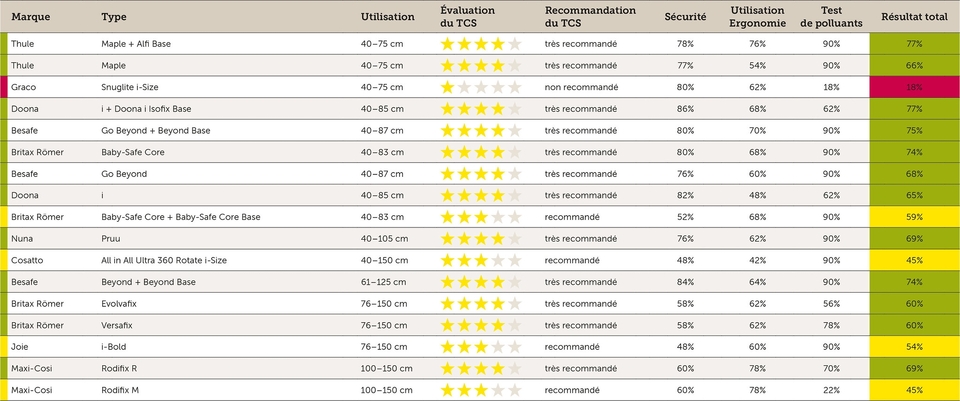Viewport: 960px width, 401px height.
Task: Click the stars in Britax Römer Evolvafix row
Action: 481,304
